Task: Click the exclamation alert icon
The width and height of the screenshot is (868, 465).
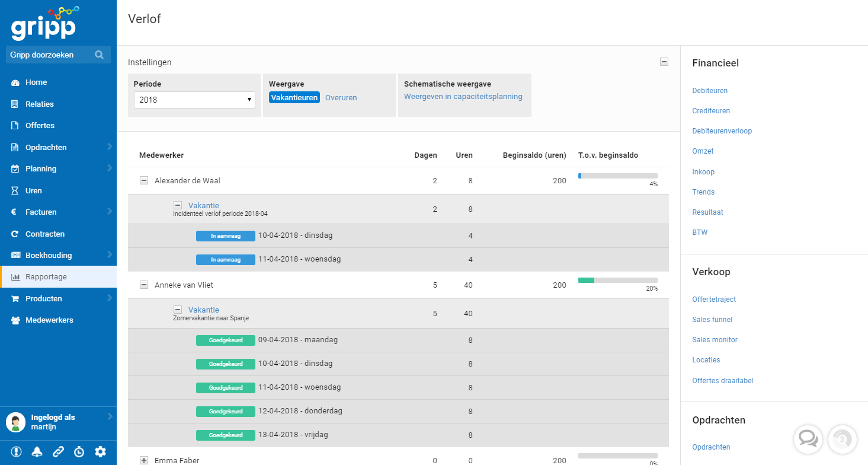Action: point(16,451)
